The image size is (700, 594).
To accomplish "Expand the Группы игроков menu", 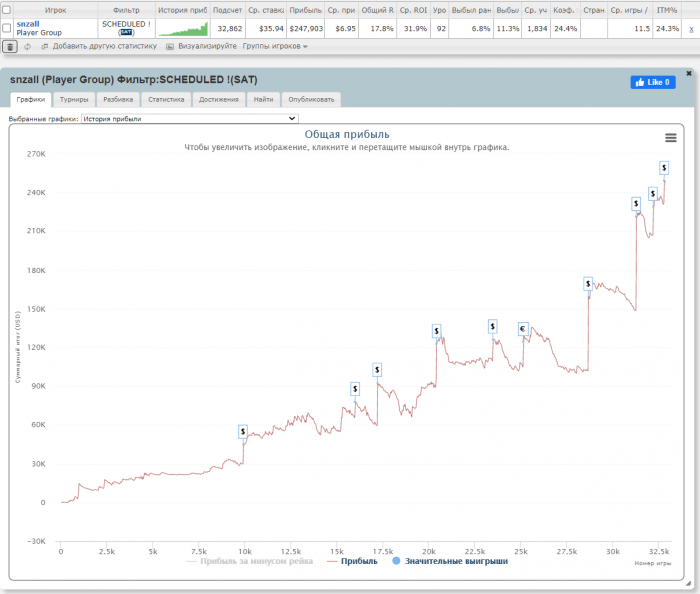I will (x=275, y=46).
